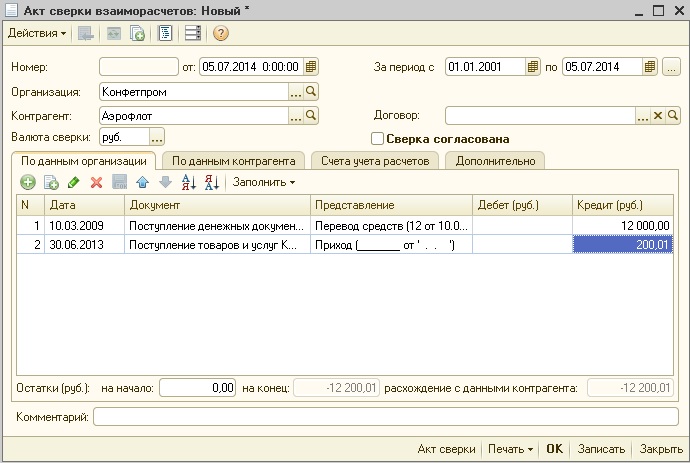This screenshot has width=690, height=463.
Task: Open the Счета учета расчетов tab
Action: click(375, 161)
